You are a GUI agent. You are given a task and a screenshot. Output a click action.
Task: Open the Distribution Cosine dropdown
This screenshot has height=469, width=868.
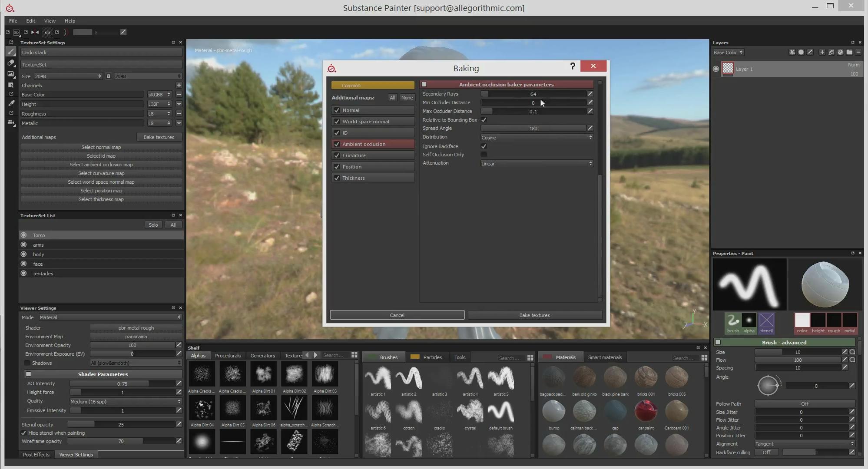click(537, 138)
